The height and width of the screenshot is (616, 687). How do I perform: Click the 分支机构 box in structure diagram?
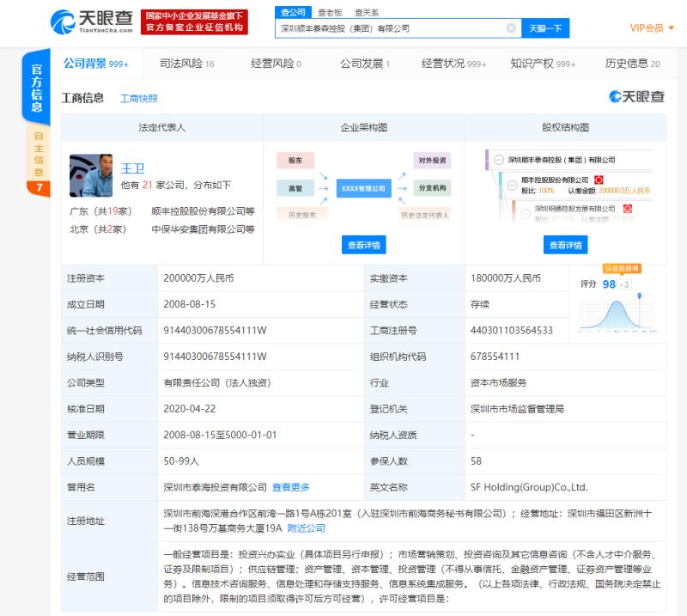tap(432, 187)
